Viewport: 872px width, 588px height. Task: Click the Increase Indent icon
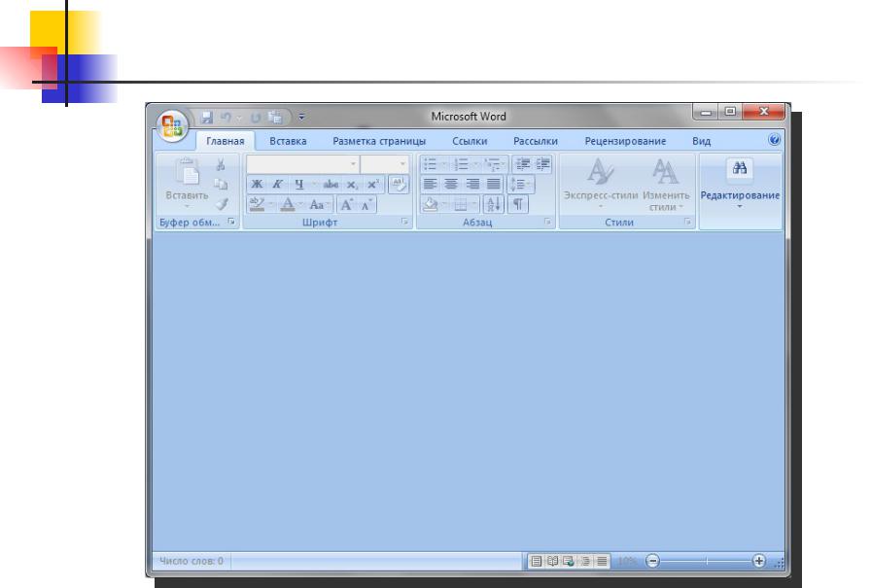click(542, 164)
